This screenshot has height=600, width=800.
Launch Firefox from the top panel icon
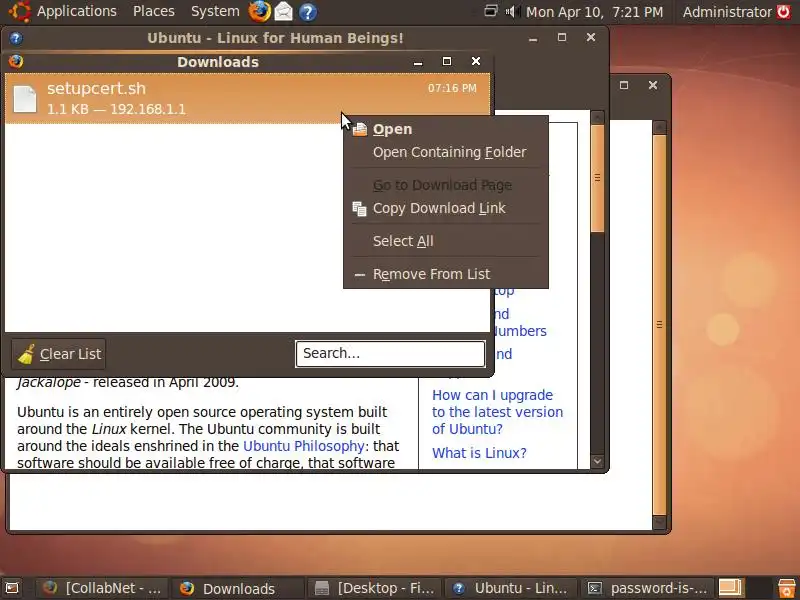pos(259,11)
